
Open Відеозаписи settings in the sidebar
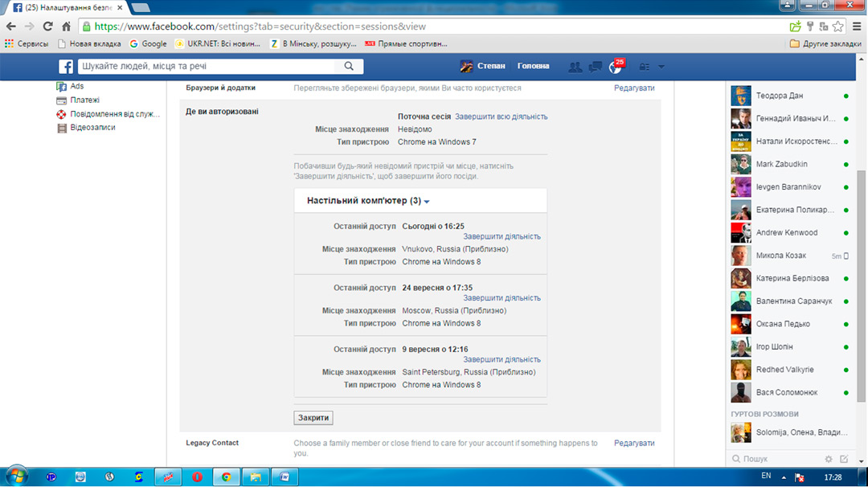pyautogui.click(x=92, y=128)
